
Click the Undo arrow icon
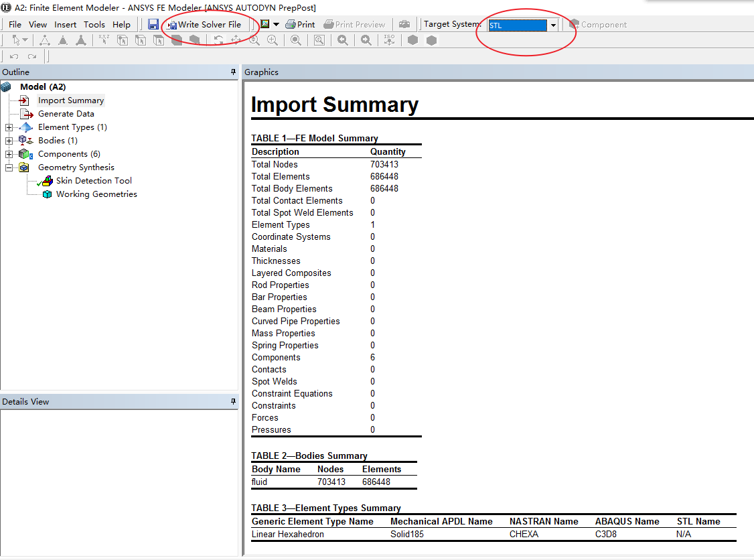(13, 56)
